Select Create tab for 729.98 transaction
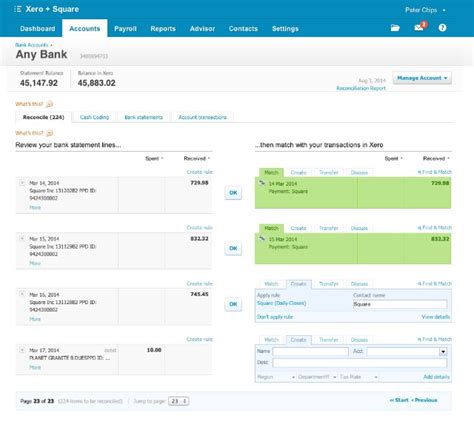The height and width of the screenshot is (424, 474). tap(298, 172)
